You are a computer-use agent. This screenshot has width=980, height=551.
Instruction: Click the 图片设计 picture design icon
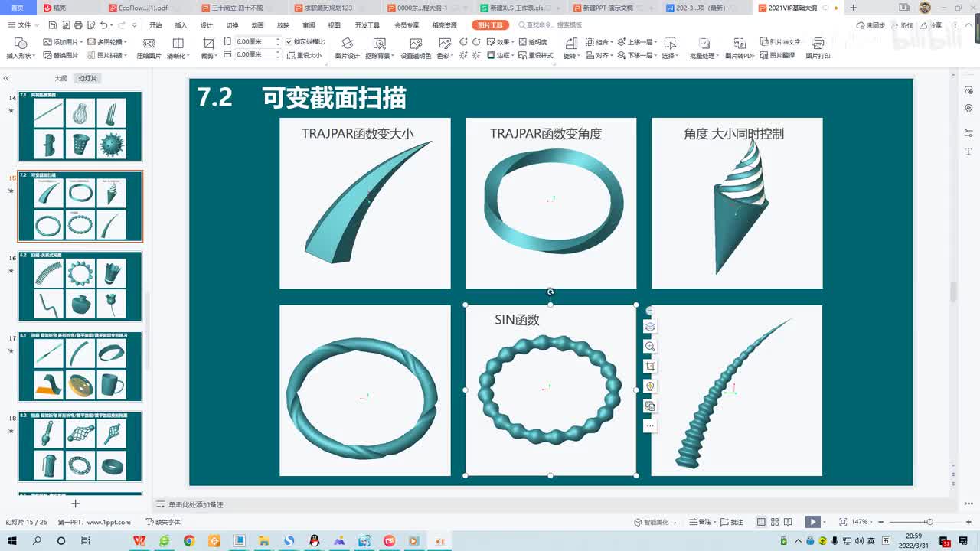click(x=347, y=47)
